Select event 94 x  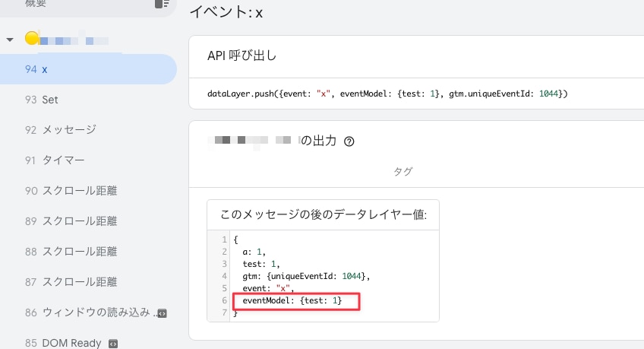(x=88, y=69)
